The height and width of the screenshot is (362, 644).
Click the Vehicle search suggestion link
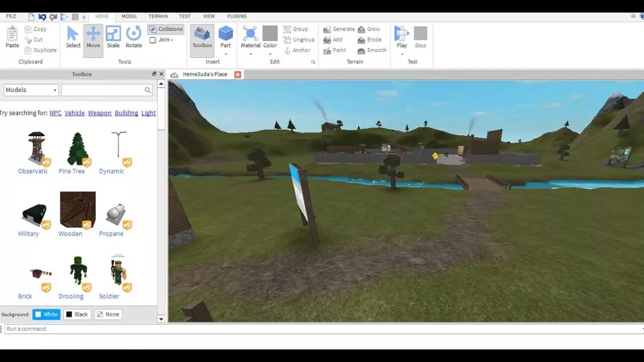pyautogui.click(x=74, y=113)
